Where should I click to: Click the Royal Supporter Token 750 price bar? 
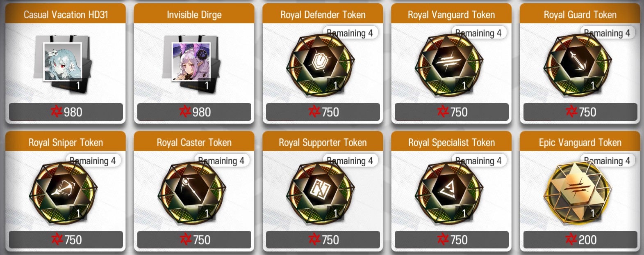coord(323,239)
